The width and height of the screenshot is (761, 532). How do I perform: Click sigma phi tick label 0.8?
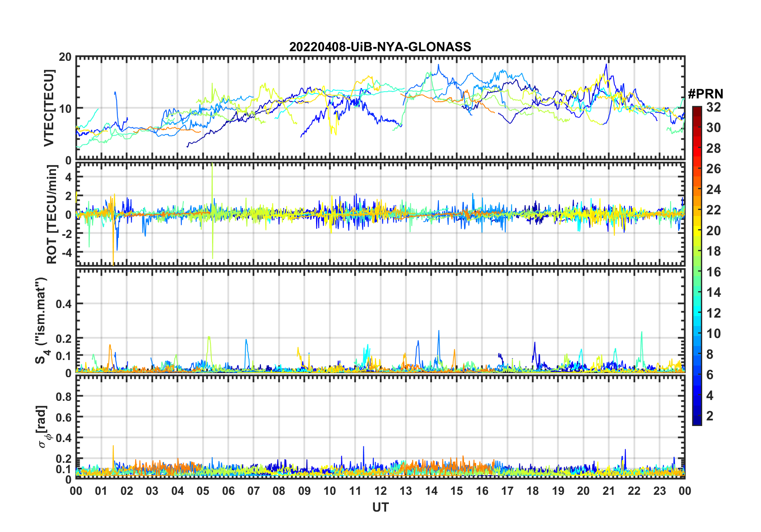63,396
